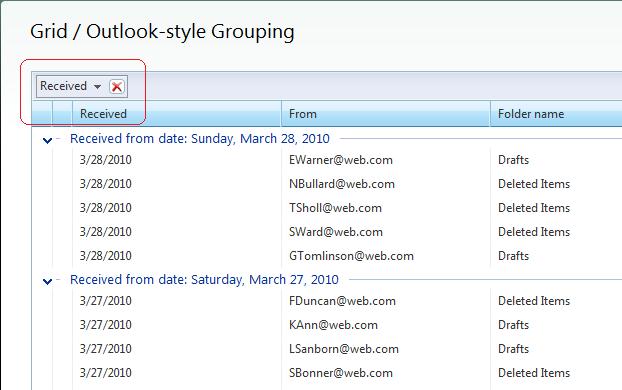Remove the Received grouping with red X

117,86
